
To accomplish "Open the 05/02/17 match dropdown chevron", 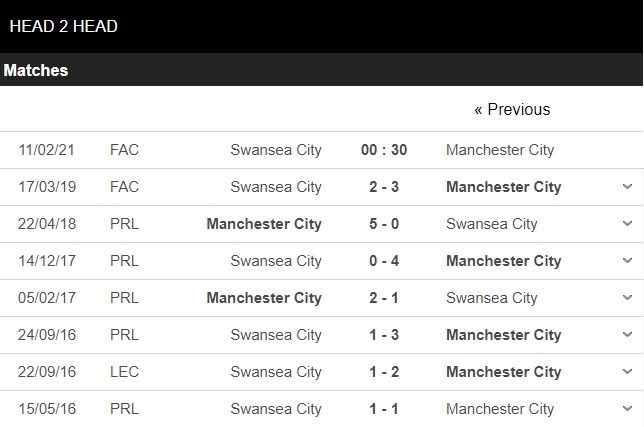I will tap(627, 298).
